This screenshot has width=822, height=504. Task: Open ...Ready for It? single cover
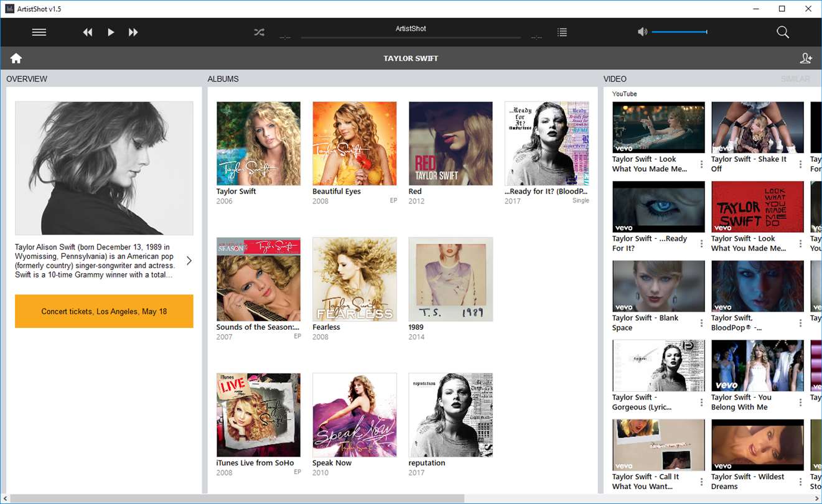(547, 144)
